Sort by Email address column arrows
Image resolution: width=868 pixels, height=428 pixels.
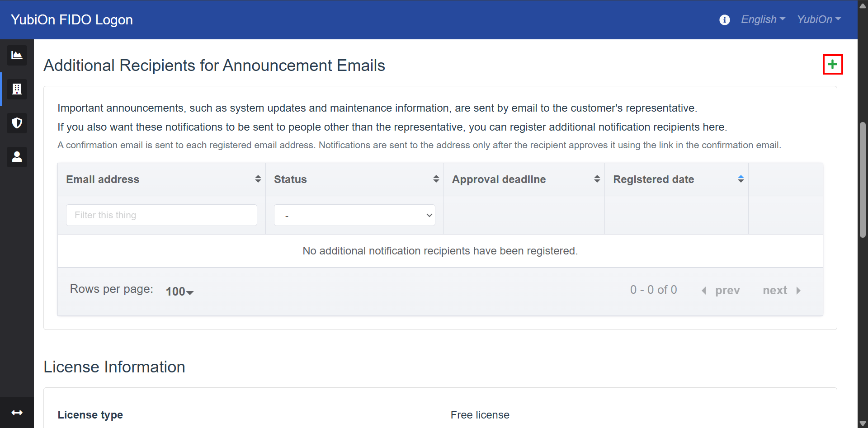click(x=258, y=179)
